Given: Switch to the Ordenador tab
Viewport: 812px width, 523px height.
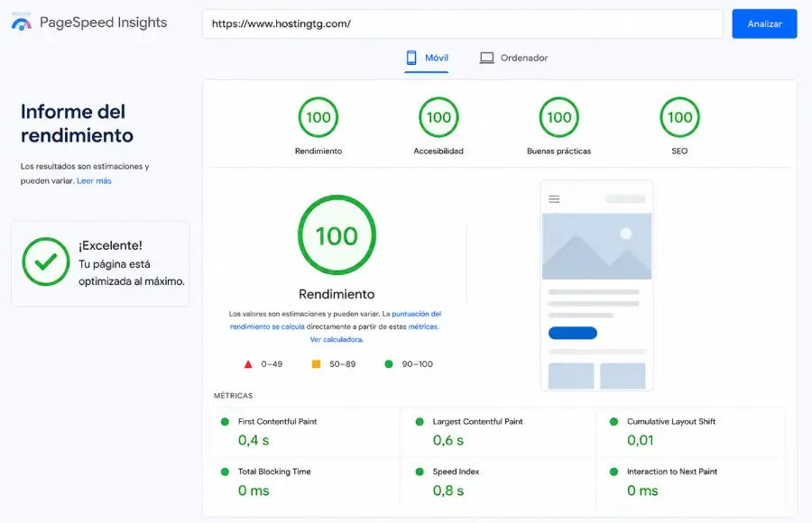Looking at the screenshot, I should click(513, 58).
